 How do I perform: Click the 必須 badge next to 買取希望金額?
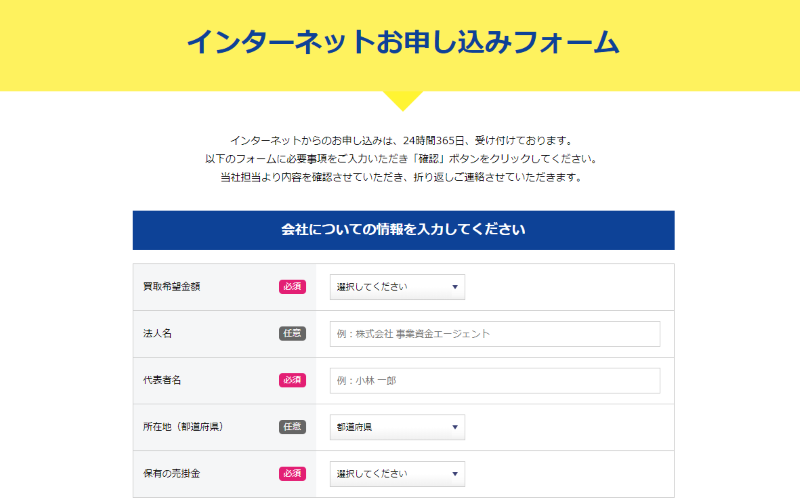pos(292,287)
